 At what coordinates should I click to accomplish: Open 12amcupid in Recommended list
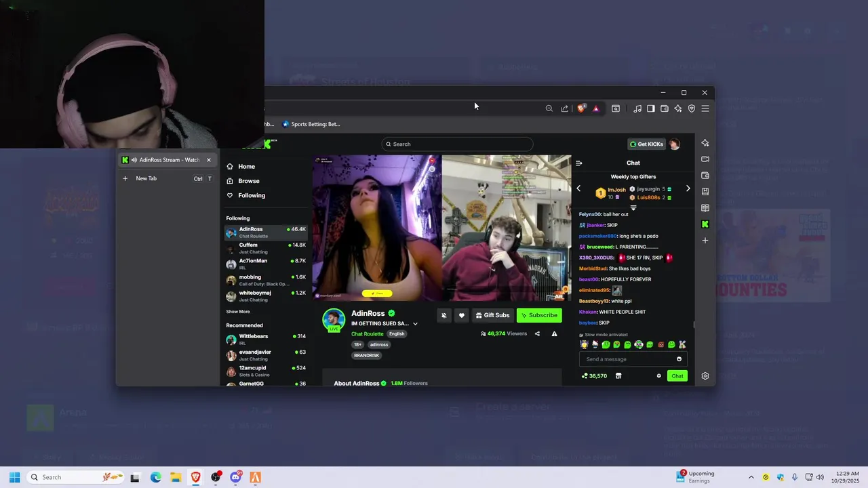point(267,371)
